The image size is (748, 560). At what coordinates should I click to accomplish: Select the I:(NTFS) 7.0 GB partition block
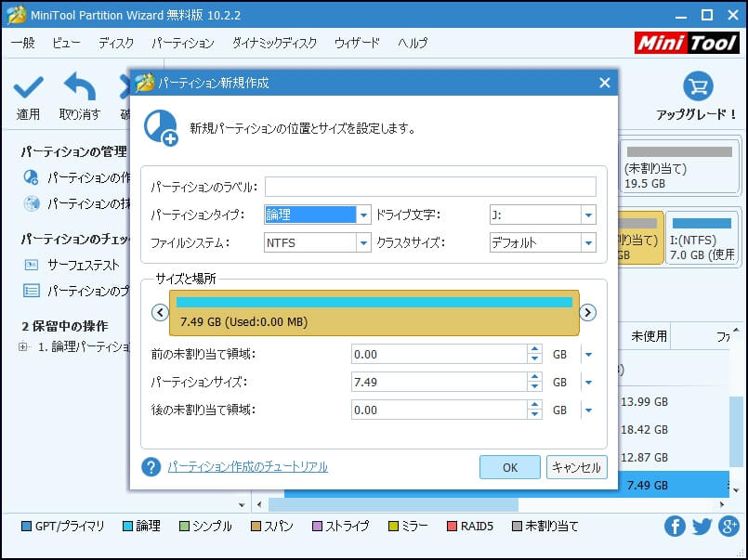point(702,238)
